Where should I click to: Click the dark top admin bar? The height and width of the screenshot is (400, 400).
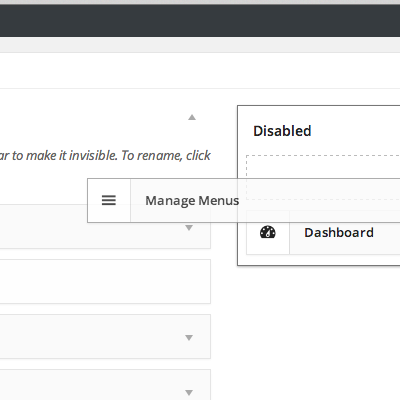[x=200, y=21]
